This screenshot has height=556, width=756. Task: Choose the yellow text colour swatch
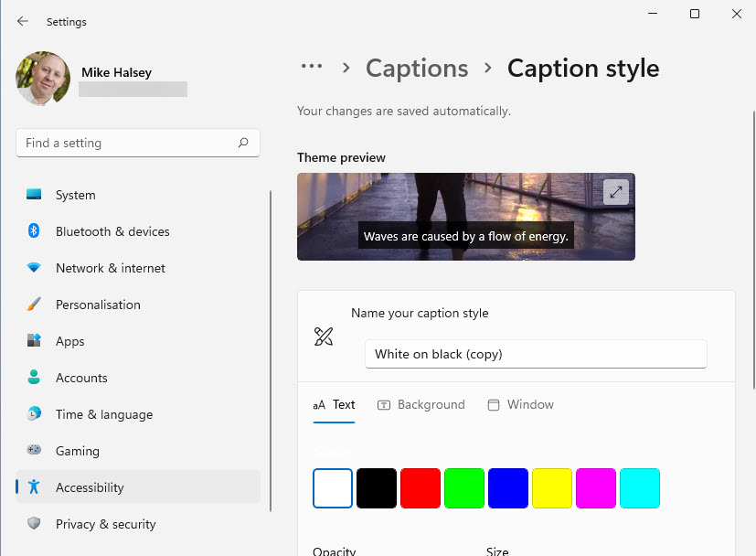pos(552,488)
